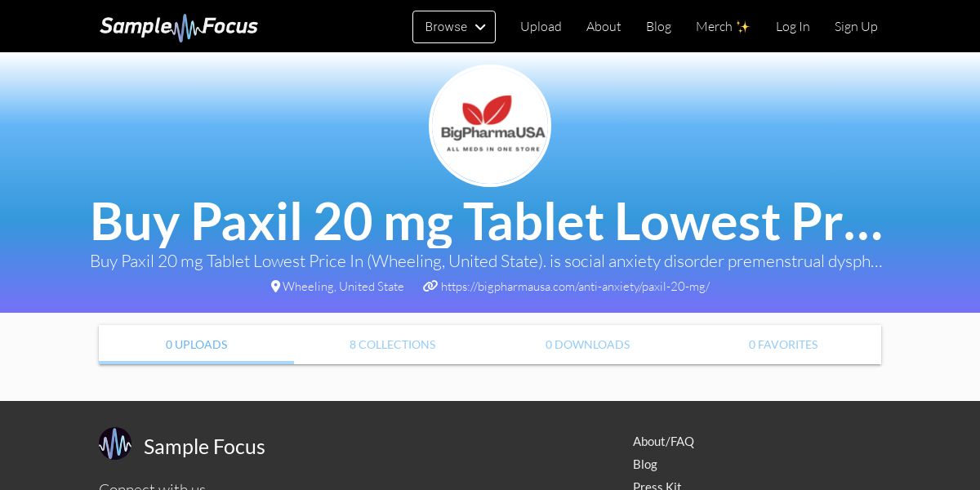
Task: Switch to the 8 Collections tab
Action: point(392,345)
